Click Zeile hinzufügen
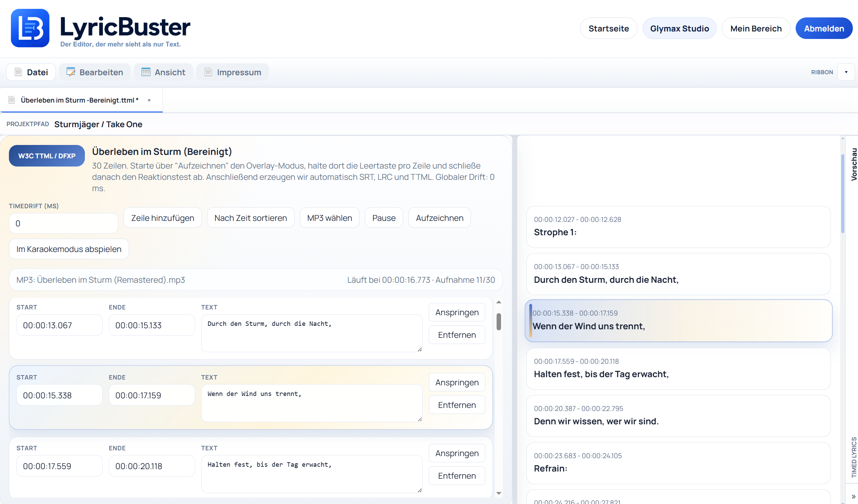Viewport: 858px width, 504px height. [x=163, y=218]
